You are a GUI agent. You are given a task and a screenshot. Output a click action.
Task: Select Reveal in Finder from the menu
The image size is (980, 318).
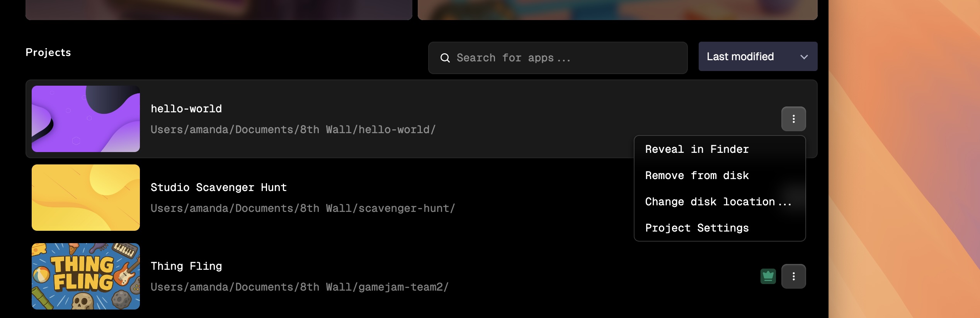[697, 149]
